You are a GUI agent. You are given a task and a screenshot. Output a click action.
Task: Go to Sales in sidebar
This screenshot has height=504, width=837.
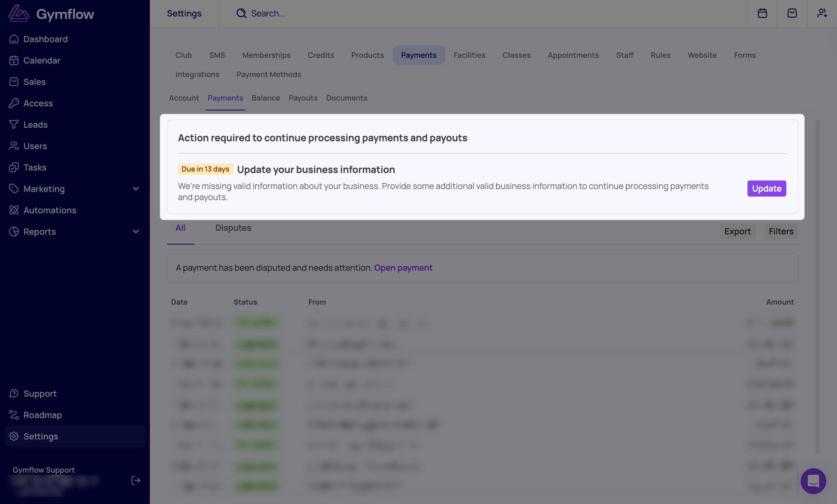tap(35, 82)
